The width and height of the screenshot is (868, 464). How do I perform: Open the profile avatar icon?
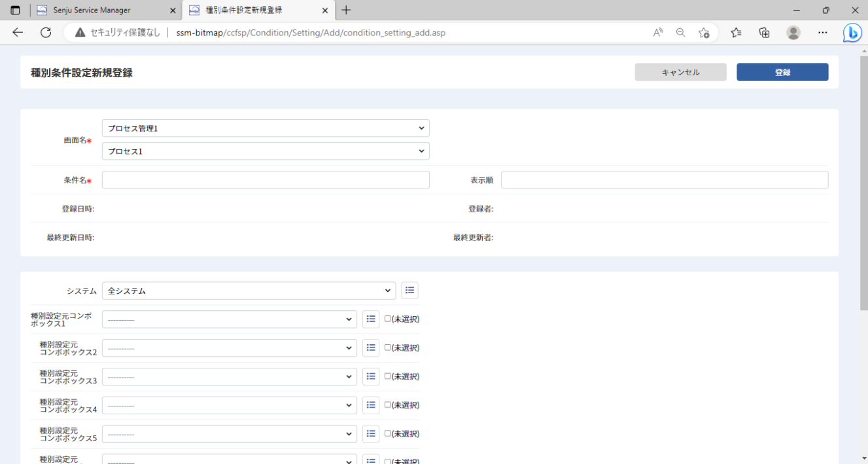[793, 32]
